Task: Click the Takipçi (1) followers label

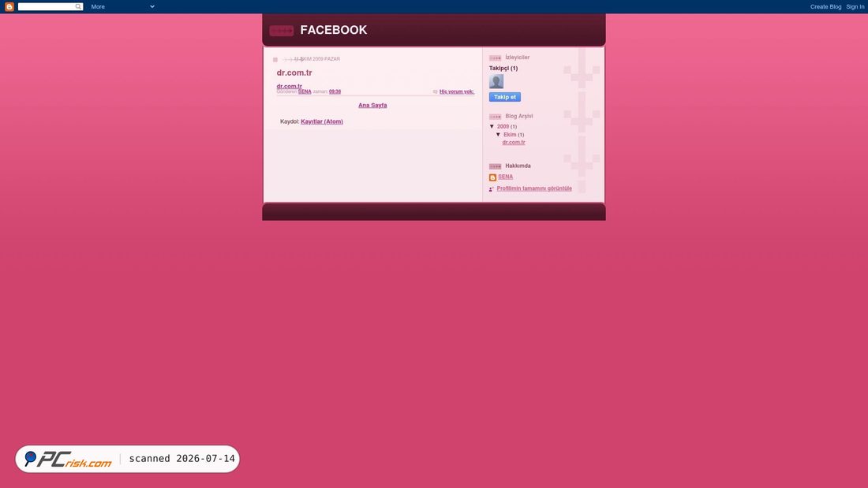Action: tap(503, 68)
